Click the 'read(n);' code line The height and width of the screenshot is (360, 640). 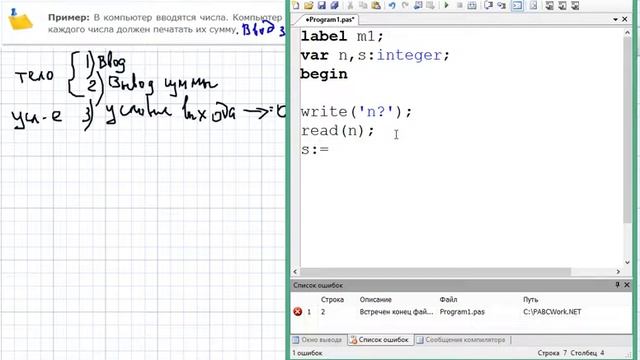tap(337, 131)
